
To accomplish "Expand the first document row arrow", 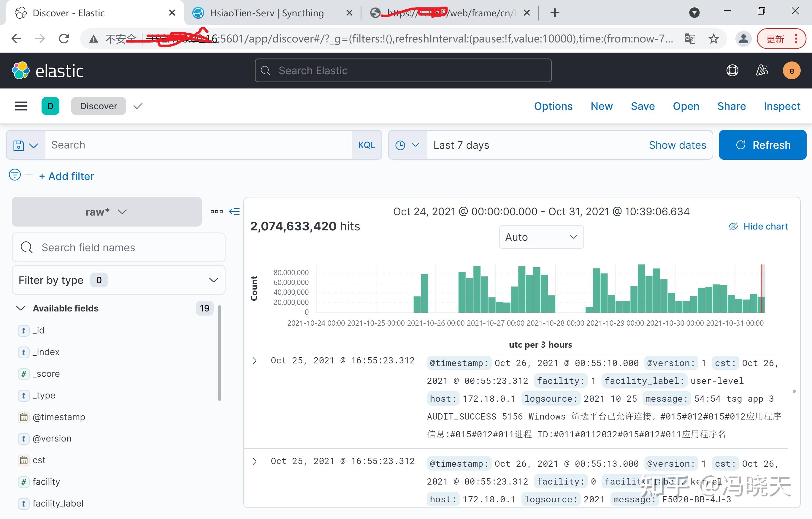I will coord(255,361).
